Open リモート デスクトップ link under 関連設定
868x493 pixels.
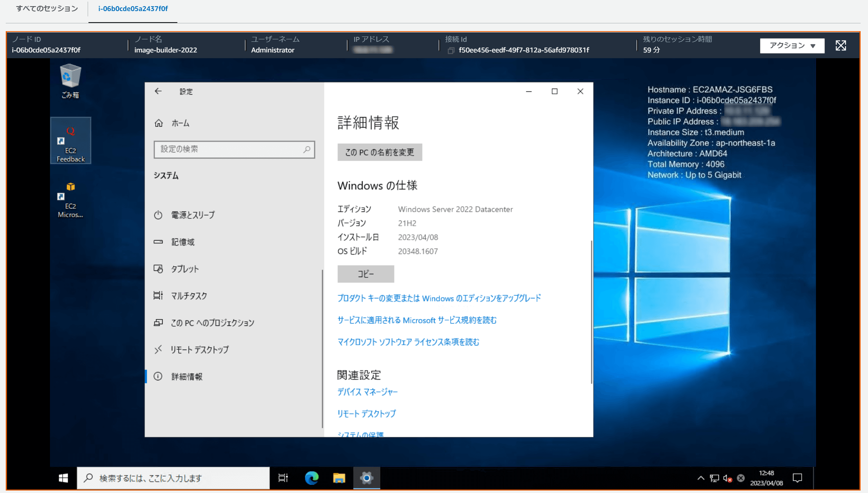(x=367, y=414)
